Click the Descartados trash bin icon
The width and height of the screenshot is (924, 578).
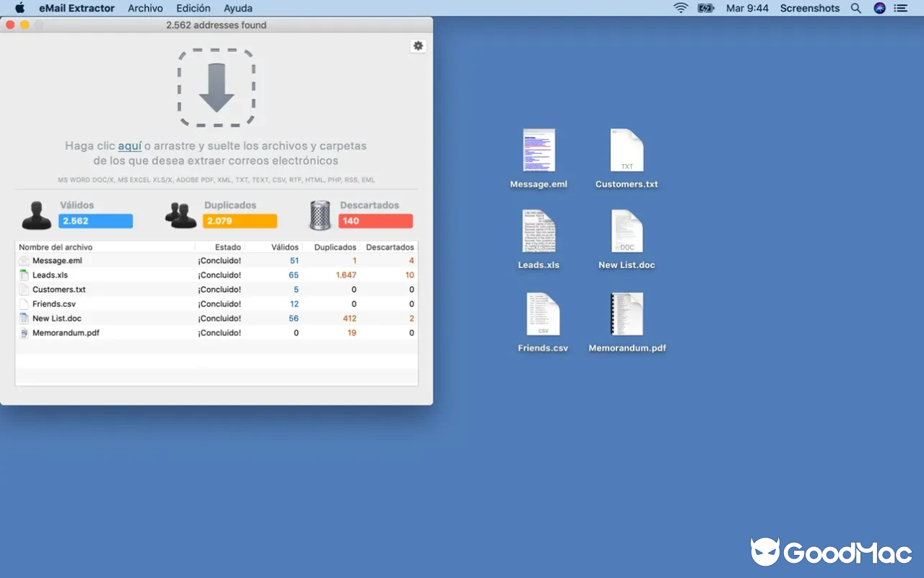point(318,214)
